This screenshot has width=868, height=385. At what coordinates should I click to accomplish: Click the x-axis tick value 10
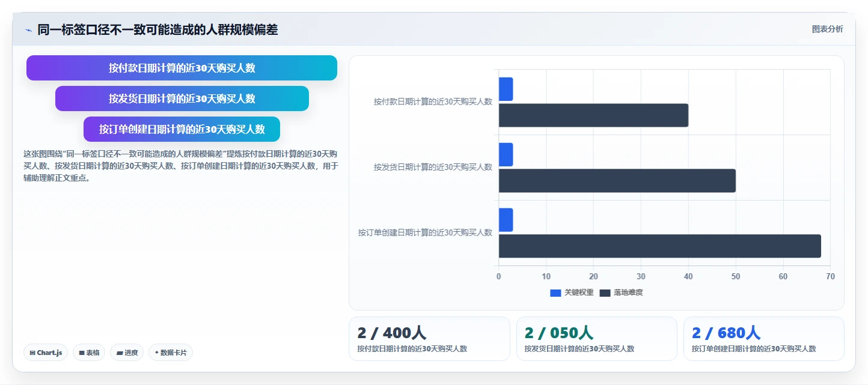coord(546,276)
